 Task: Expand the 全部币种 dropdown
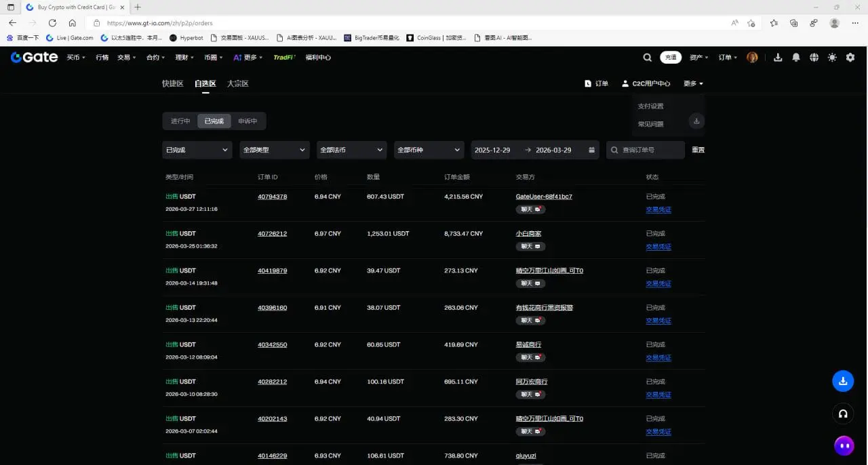[x=429, y=150]
